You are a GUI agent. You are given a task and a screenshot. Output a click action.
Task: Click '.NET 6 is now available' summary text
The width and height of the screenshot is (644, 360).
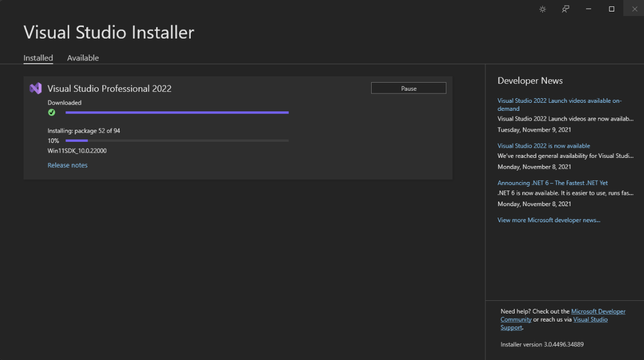coord(565,193)
